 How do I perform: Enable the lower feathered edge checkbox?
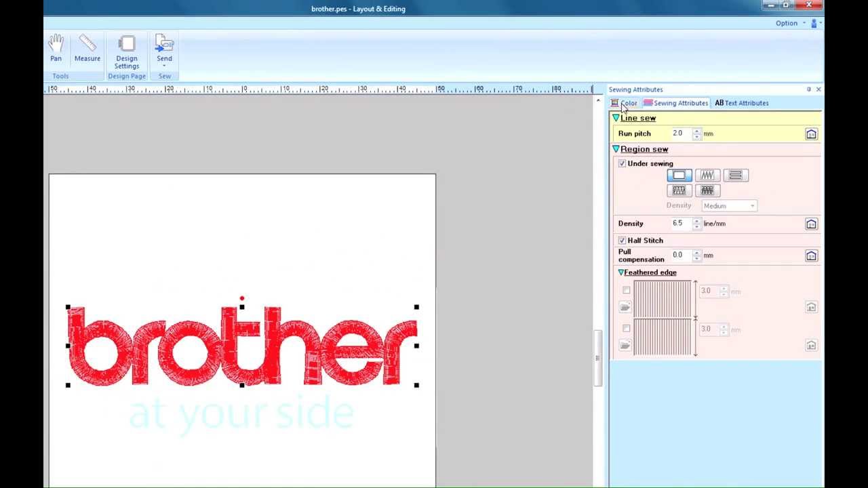(x=627, y=328)
